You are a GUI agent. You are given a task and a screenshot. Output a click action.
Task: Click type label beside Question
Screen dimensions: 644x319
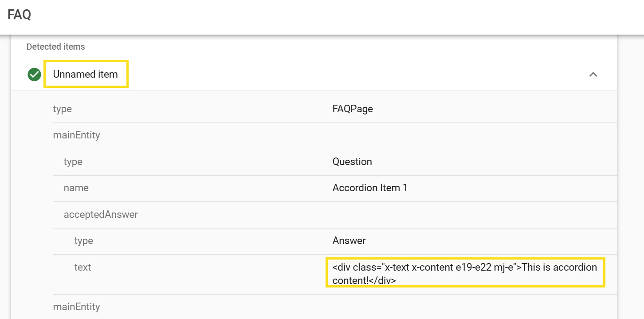coord(73,162)
